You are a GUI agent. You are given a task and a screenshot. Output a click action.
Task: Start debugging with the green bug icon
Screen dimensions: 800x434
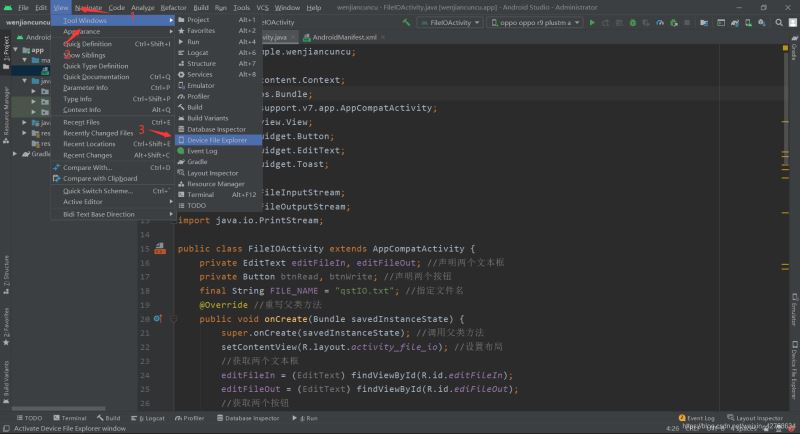633,23
